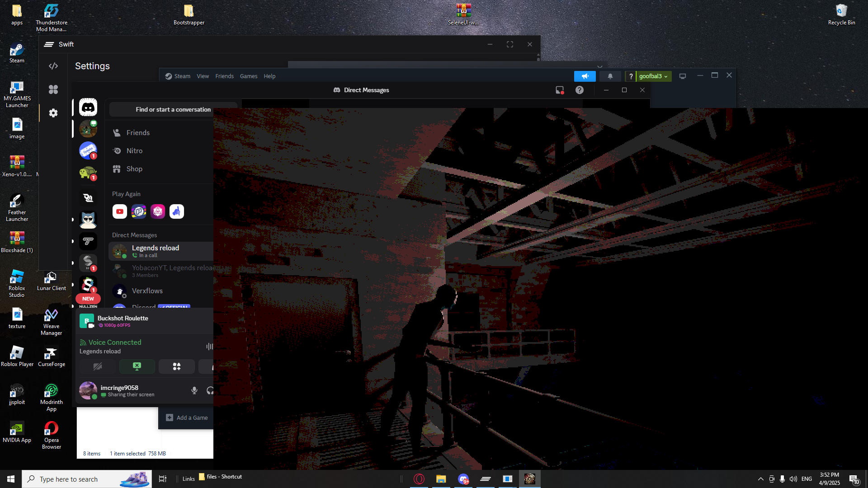Open the Activities launcher in voice panel
Image resolution: width=868 pixels, height=488 pixels.
(x=177, y=366)
